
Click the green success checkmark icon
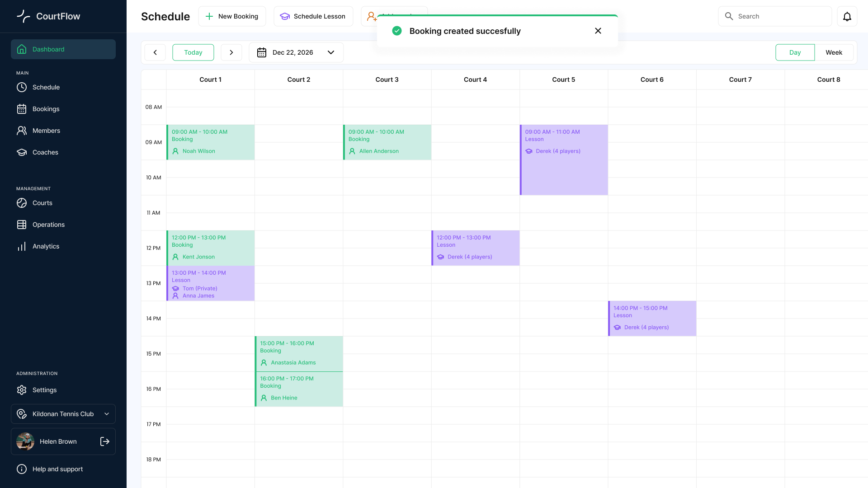pyautogui.click(x=397, y=31)
